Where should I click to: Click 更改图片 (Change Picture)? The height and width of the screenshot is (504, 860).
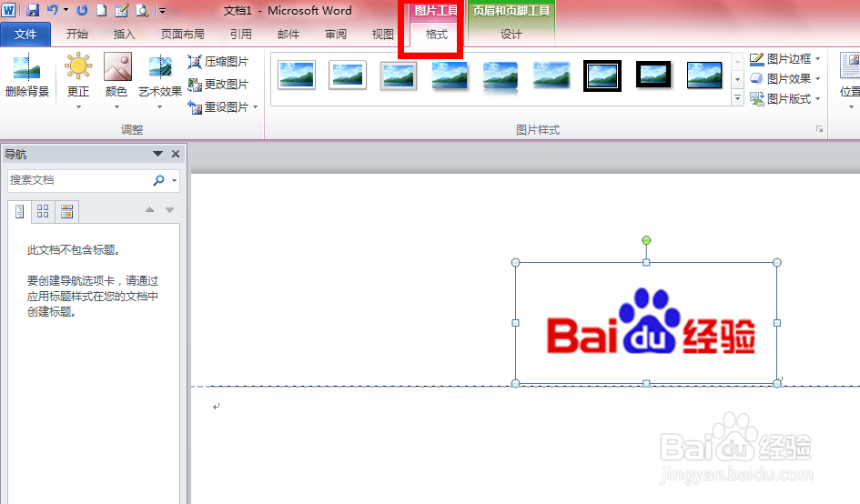coord(218,85)
